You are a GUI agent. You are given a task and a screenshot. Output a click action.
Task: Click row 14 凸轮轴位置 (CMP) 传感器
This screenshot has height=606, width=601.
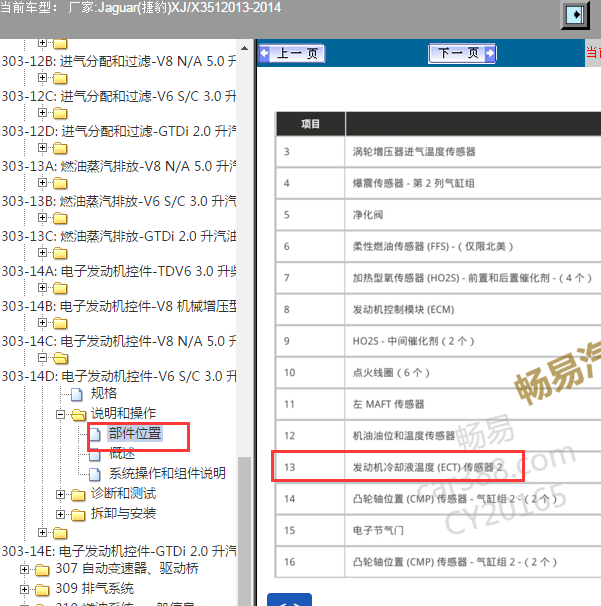[438, 499]
